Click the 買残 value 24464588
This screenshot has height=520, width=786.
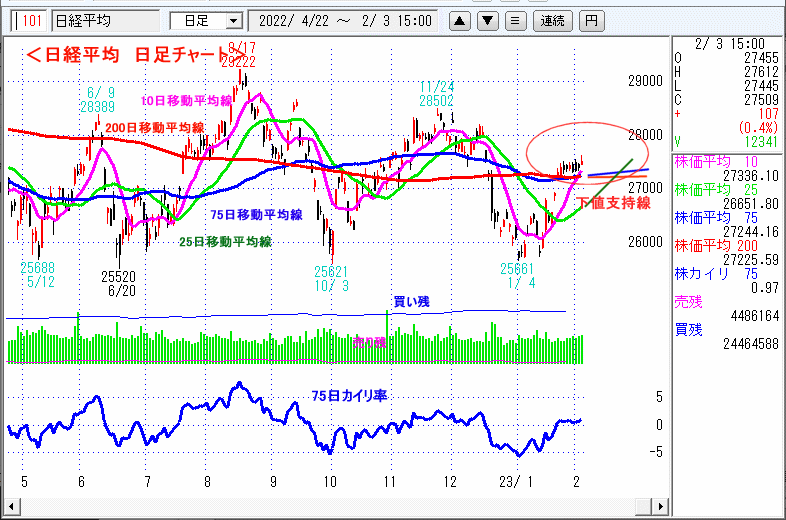(x=751, y=344)
